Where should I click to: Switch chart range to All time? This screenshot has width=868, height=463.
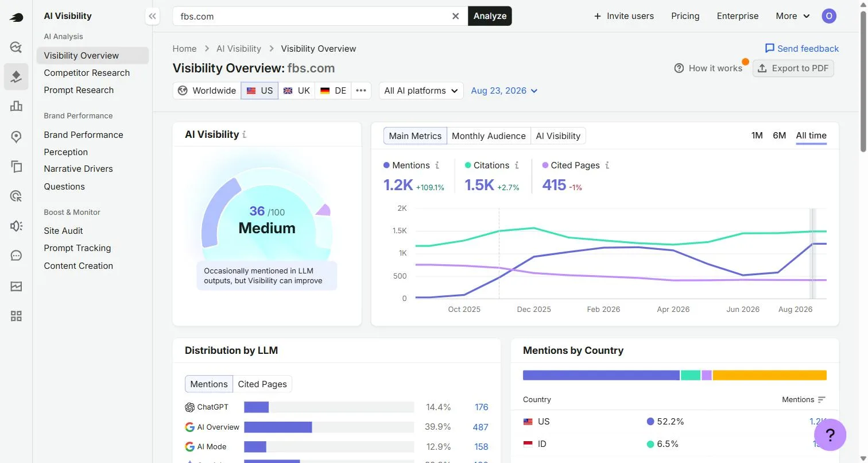811,136
